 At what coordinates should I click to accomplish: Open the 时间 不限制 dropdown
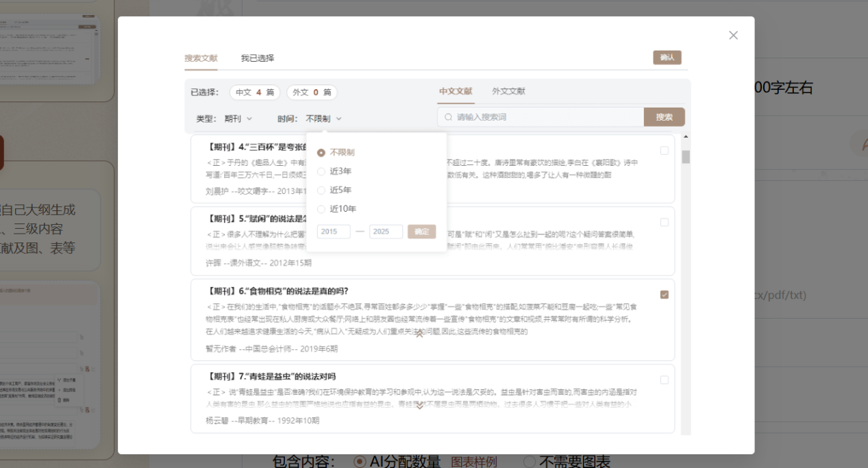click(x=323, y=119)
